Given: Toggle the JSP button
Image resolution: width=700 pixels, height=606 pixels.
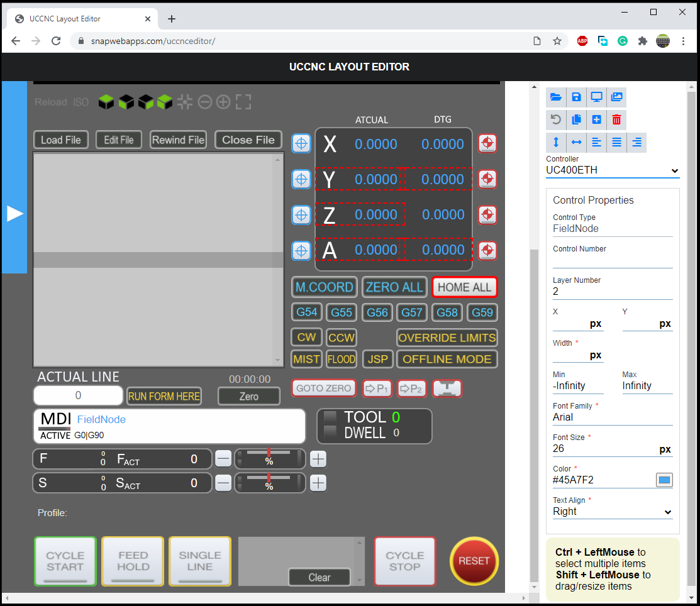Looking at the screenshot, I should pos(378,359).
